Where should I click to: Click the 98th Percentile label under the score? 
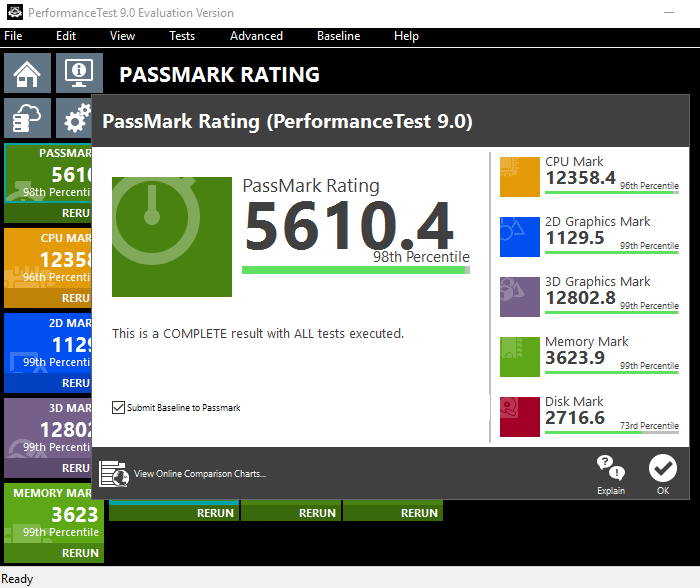point(421,257)
